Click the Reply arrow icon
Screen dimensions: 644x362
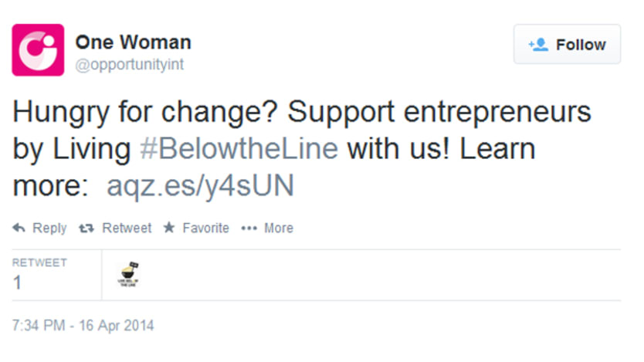click(19, 228)
